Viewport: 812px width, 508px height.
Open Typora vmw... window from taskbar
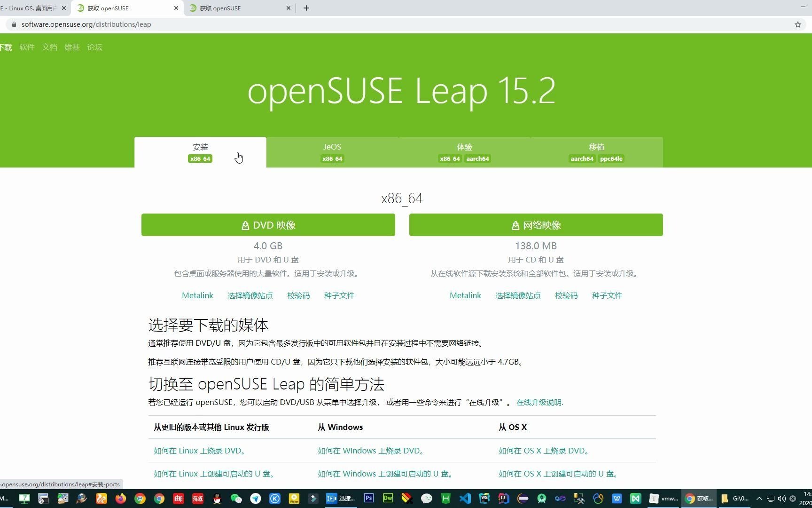point(663,499)
